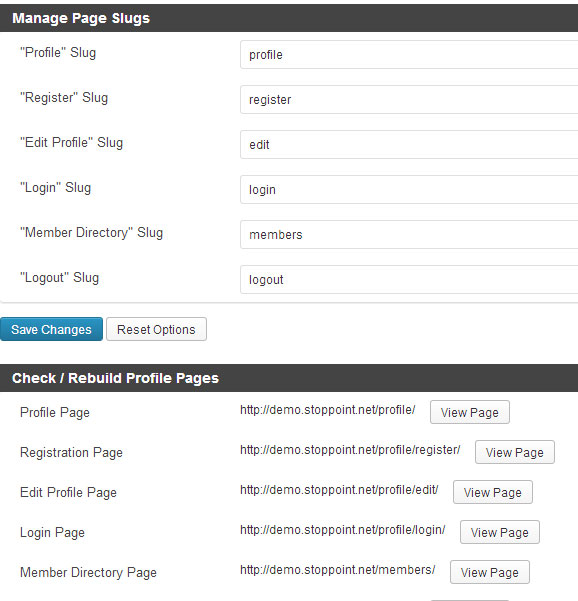The width and height of the screenshot is (578, 601).
Task: Focus the "Register" Slug text box
Action: tap(409, 100)
